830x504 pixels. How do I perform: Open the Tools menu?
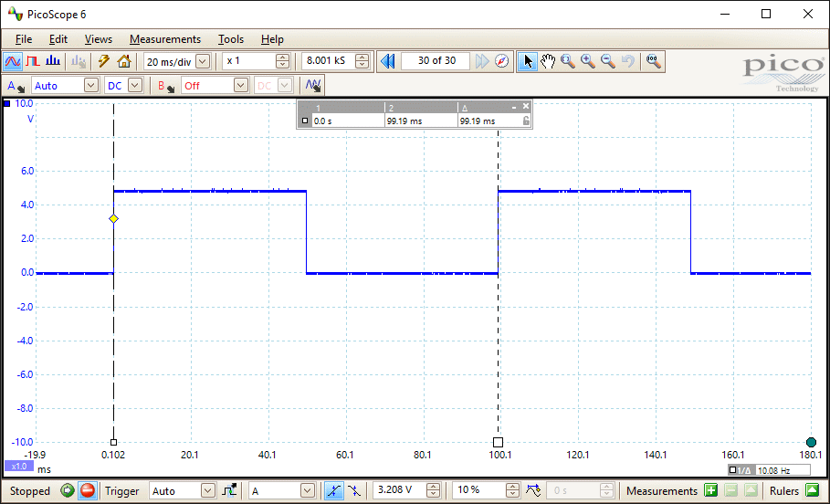[231, 39]
